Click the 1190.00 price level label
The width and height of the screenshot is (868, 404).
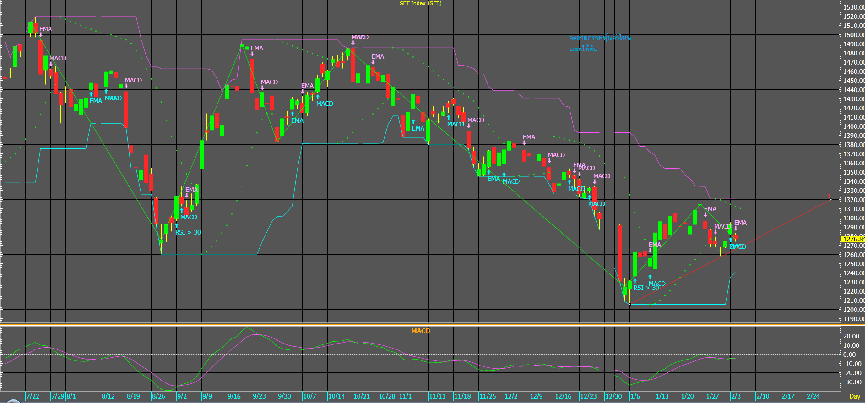click(x=854, y=319)
